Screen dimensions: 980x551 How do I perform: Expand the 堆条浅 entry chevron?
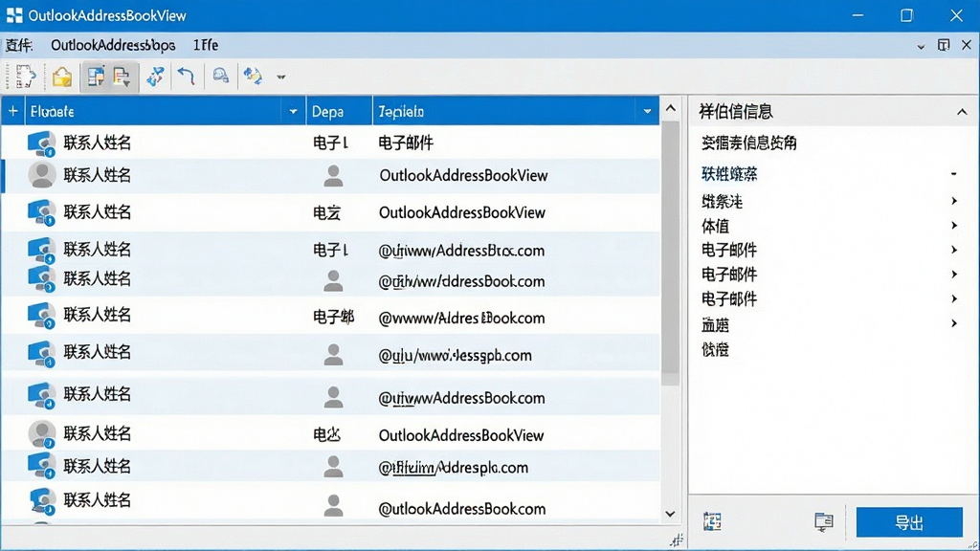954,201
